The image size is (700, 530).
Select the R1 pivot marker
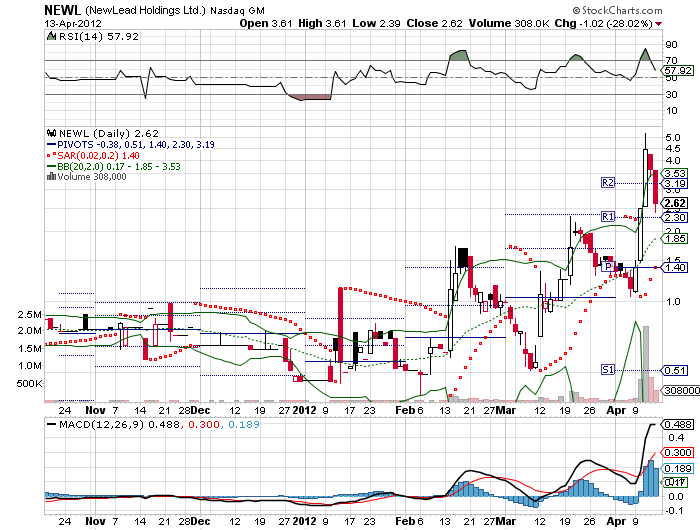(x=608, y=217)
